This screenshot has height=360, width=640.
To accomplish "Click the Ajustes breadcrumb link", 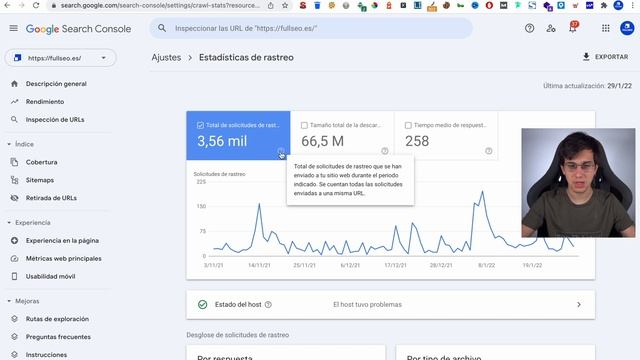I will coord(166,58).
